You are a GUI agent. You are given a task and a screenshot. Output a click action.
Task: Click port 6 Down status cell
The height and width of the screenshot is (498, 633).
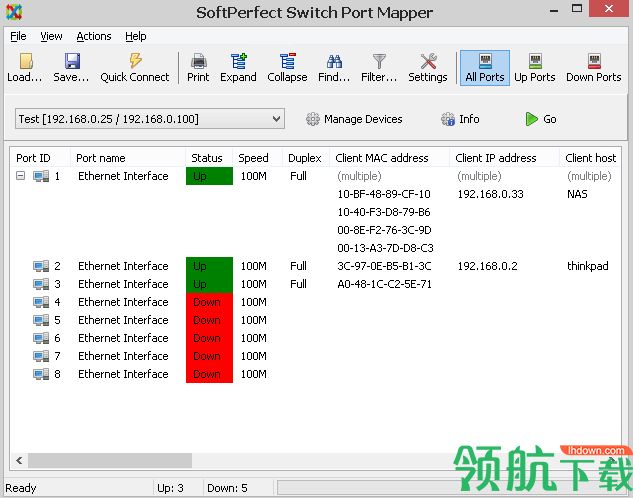point(209,338)
